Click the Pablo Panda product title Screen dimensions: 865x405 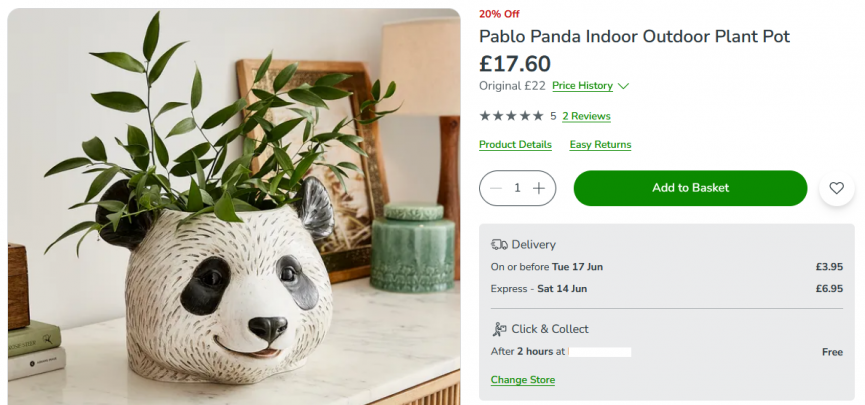point(634,37)
